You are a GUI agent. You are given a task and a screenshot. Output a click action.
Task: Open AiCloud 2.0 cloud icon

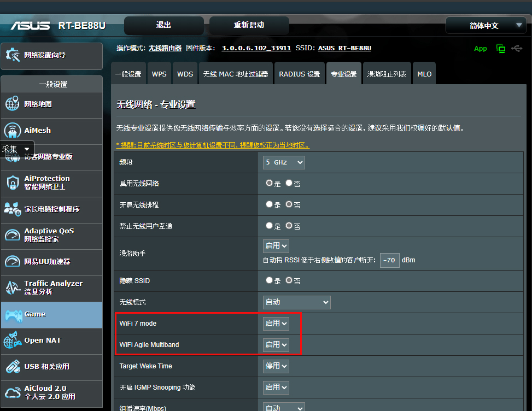pos(13,392)
